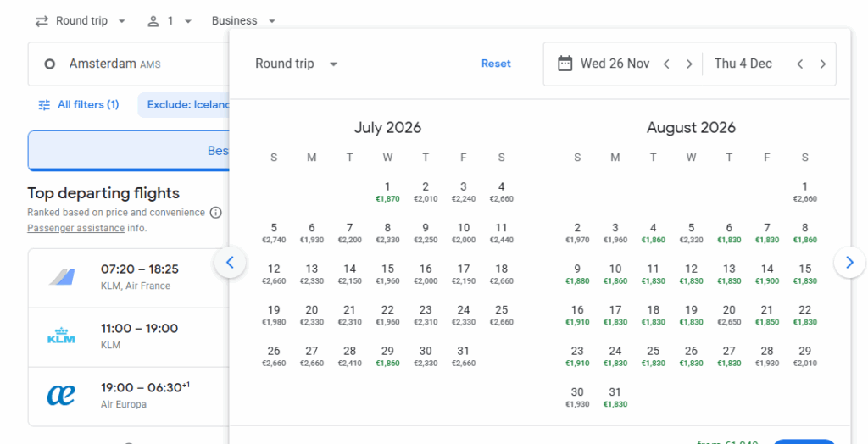Reset the selected dates
The width and height of the screenshot is (868, 444).
(496, 64)
